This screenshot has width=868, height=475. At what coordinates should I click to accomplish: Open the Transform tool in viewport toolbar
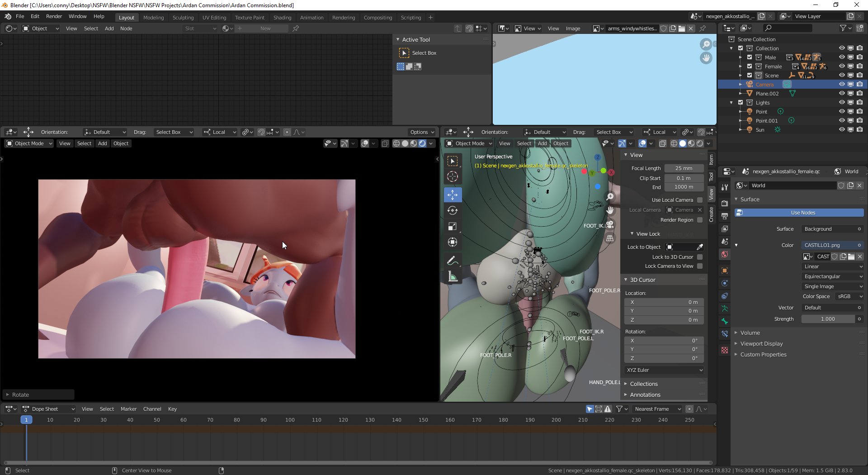[x=453, y=242]
